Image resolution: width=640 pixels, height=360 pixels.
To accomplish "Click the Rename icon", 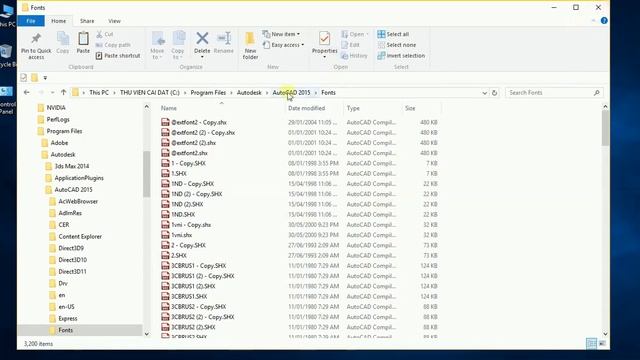I will click(224, 38).
